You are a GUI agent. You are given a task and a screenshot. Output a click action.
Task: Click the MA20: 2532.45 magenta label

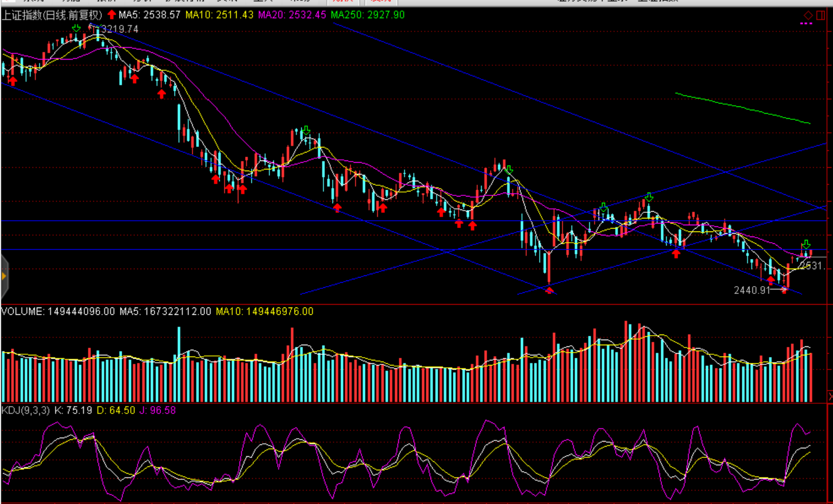(x=292, y=15)
